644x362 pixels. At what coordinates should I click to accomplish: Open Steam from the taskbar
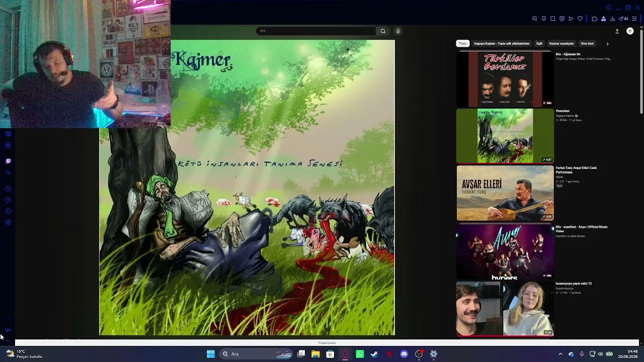[x=374, y=354]
